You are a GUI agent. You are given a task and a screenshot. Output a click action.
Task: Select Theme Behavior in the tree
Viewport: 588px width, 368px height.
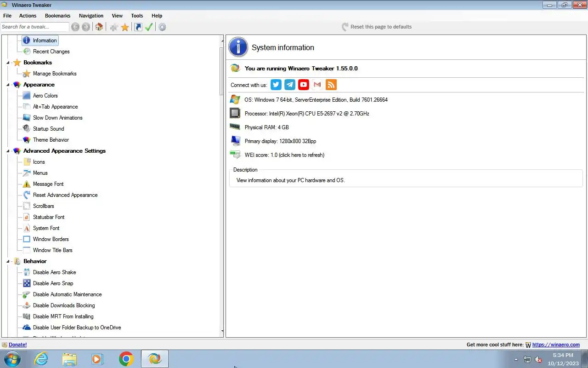tap(51, 140)
